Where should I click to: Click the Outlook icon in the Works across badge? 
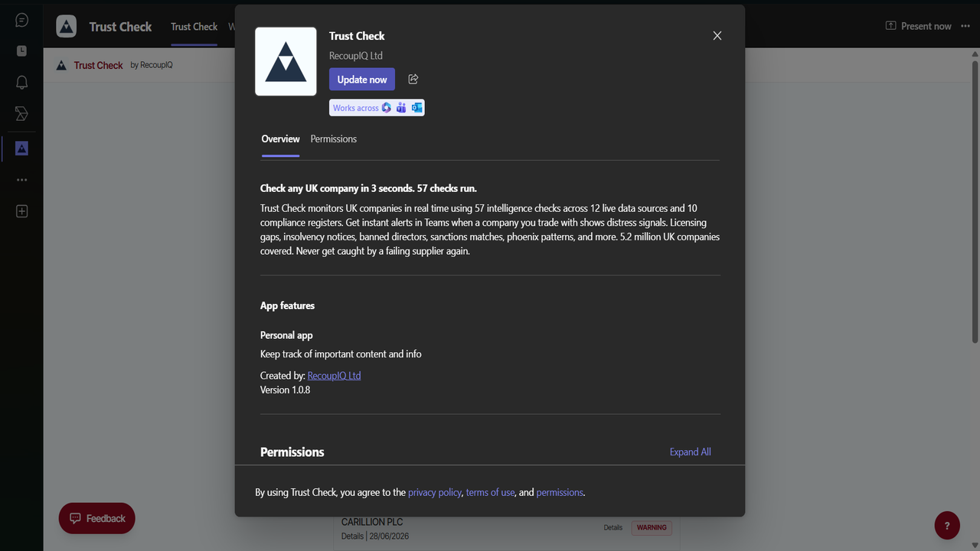point(416,108)
